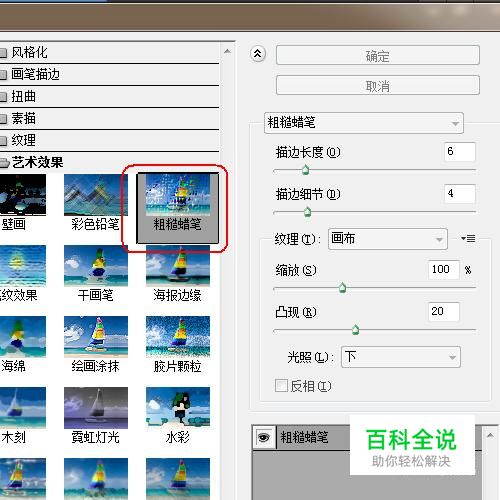
Task: Open the 纹理 画布 dropdown
Action: pos(388,239)
